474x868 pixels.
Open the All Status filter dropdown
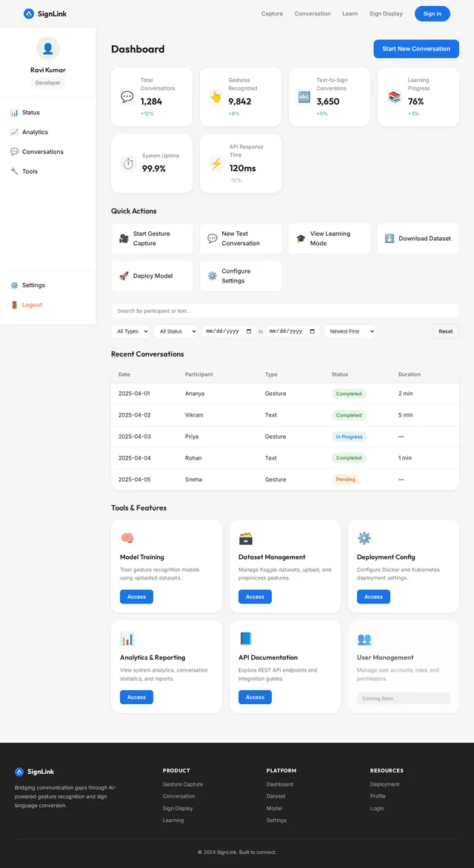176,331
